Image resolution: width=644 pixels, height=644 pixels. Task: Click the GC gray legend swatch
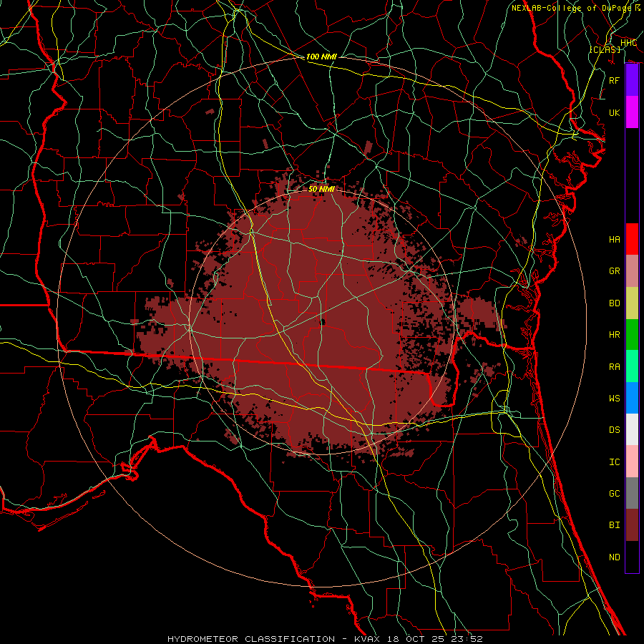[632, 493]
